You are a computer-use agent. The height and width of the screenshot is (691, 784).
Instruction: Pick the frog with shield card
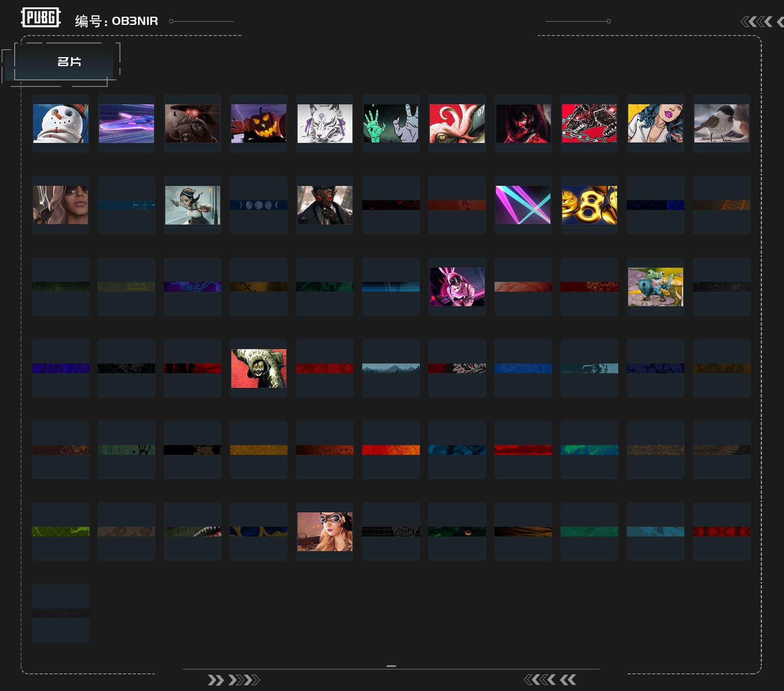pyautogui.click(x=655, y=287)
